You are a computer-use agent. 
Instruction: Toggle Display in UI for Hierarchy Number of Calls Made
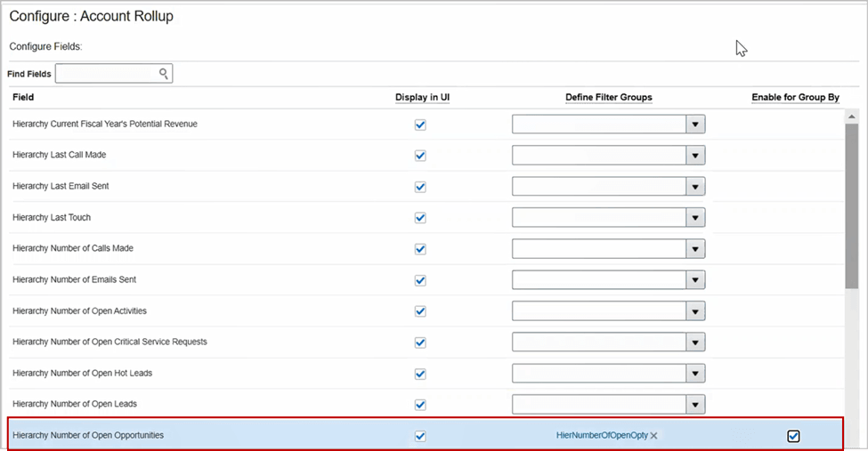(x=420, y=249)
